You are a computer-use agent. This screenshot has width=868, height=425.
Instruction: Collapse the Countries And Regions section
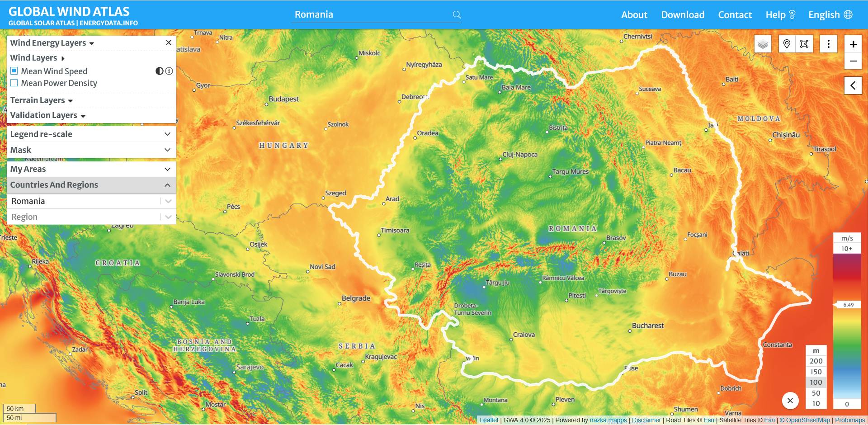point(167,185)
